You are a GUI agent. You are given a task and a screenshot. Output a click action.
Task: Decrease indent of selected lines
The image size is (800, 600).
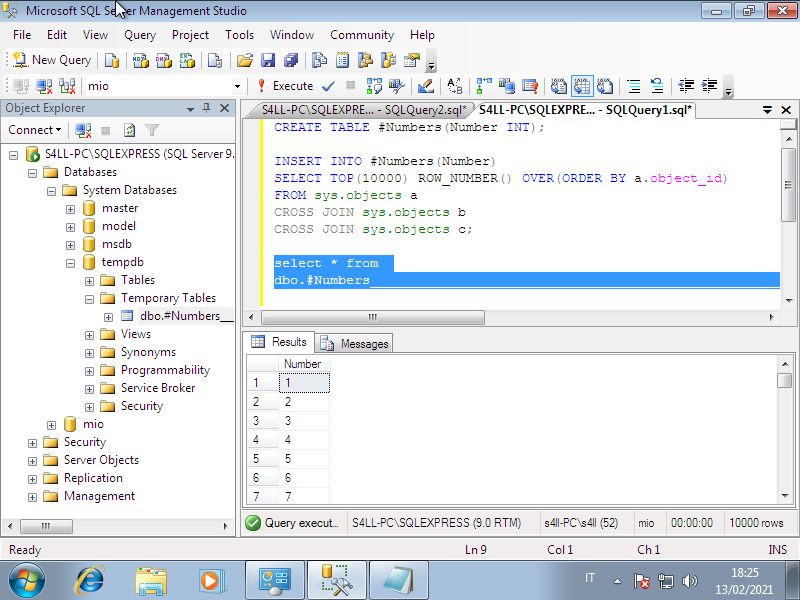tap(686, 86)
